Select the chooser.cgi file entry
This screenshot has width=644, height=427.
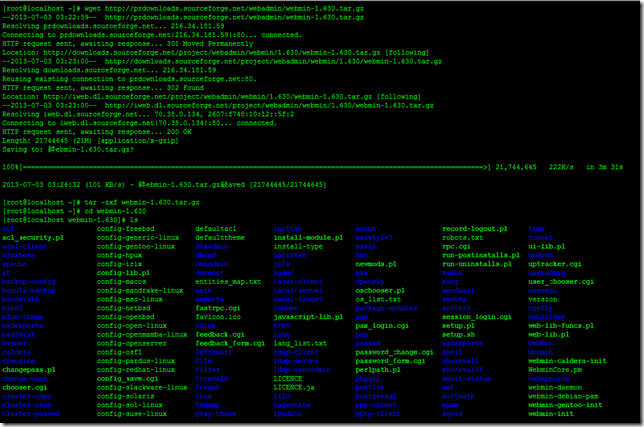25,387
